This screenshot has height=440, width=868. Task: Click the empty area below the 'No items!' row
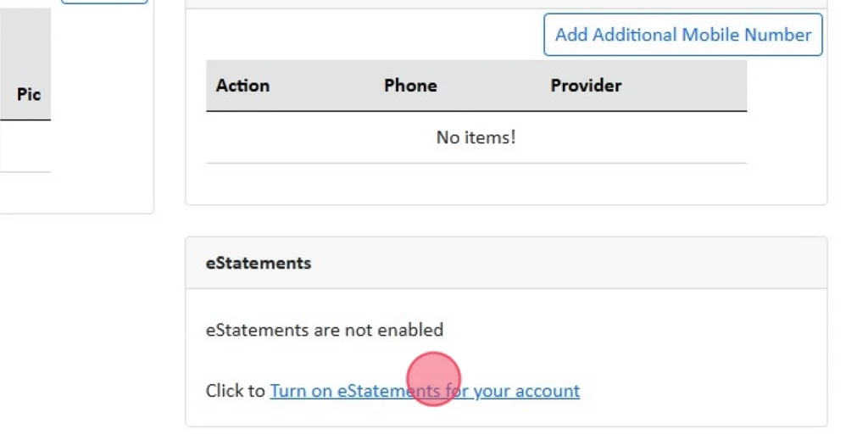click(x=476, y=183)
